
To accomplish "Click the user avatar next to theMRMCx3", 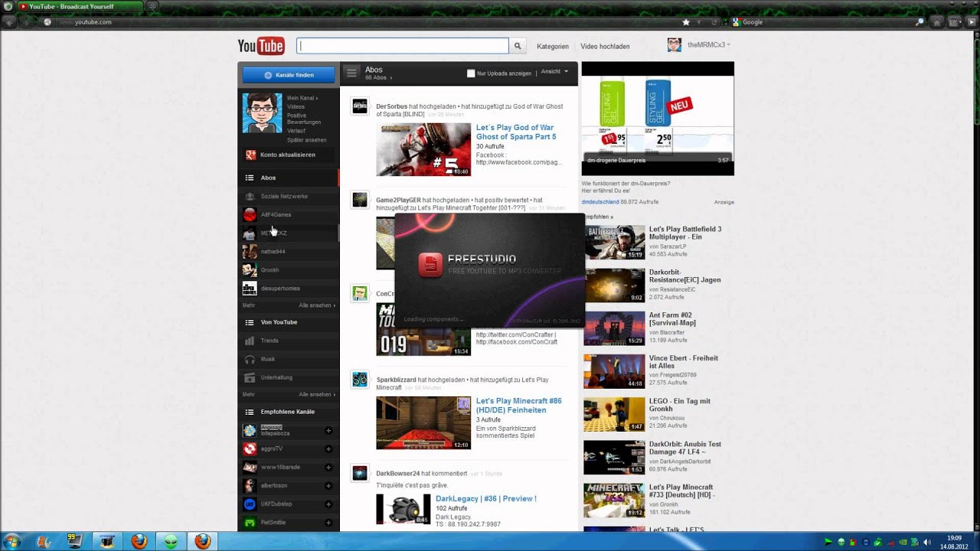I will click(674, 45).
